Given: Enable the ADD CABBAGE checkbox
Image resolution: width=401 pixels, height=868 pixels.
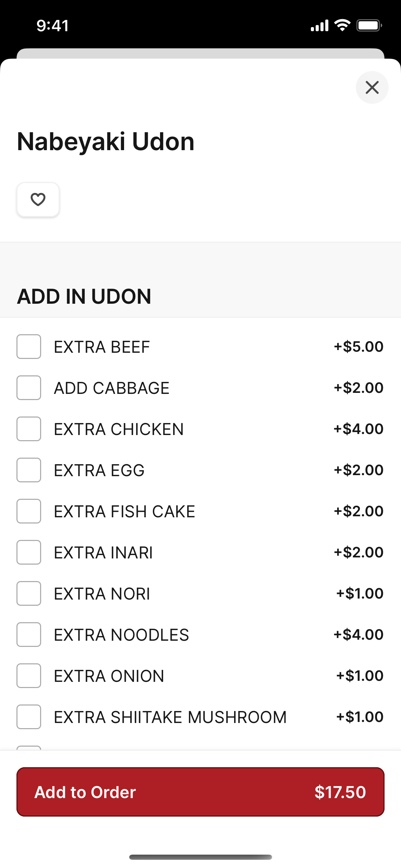Looking at the screenshot, I should [29, 388].
